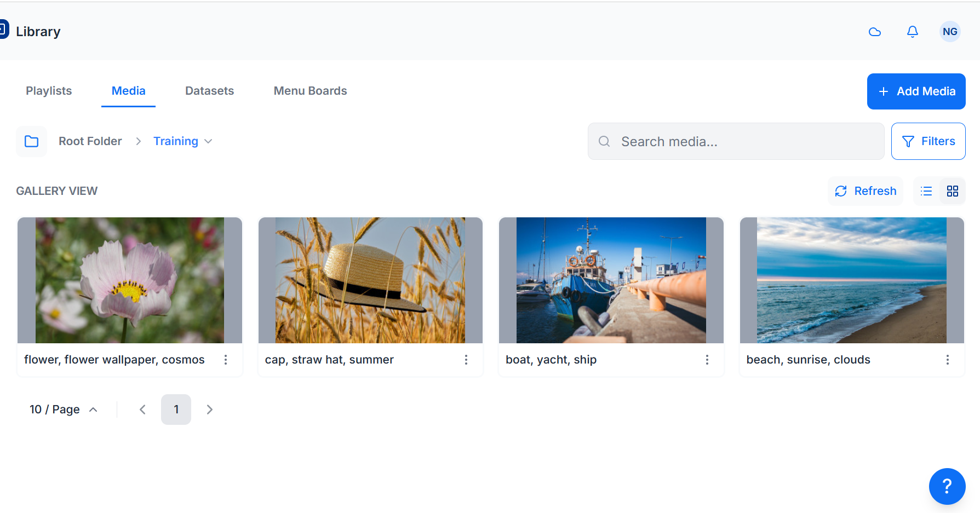The width and height of the screenshot is (980, 513).
Task: Open options for cap, straw hat, summer
Action: (x=466, y=360)
